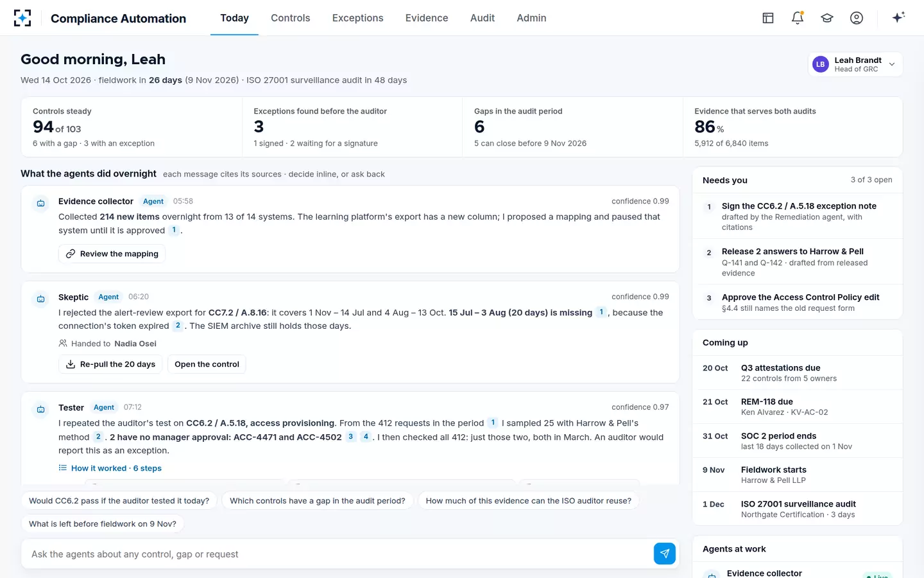Screen dimensions: 924x578
Task: Go to the Admin tab
Action: [x=531, y=18]
